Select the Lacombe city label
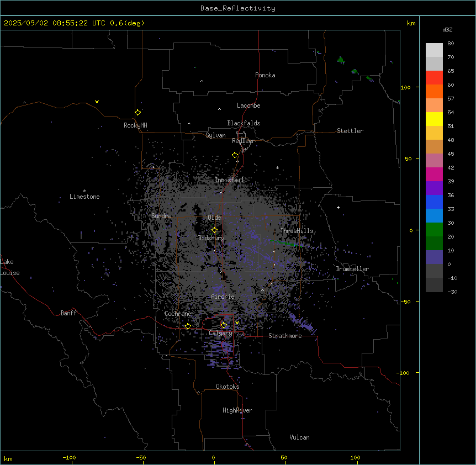476x465 pixels. tap(248, 105)
